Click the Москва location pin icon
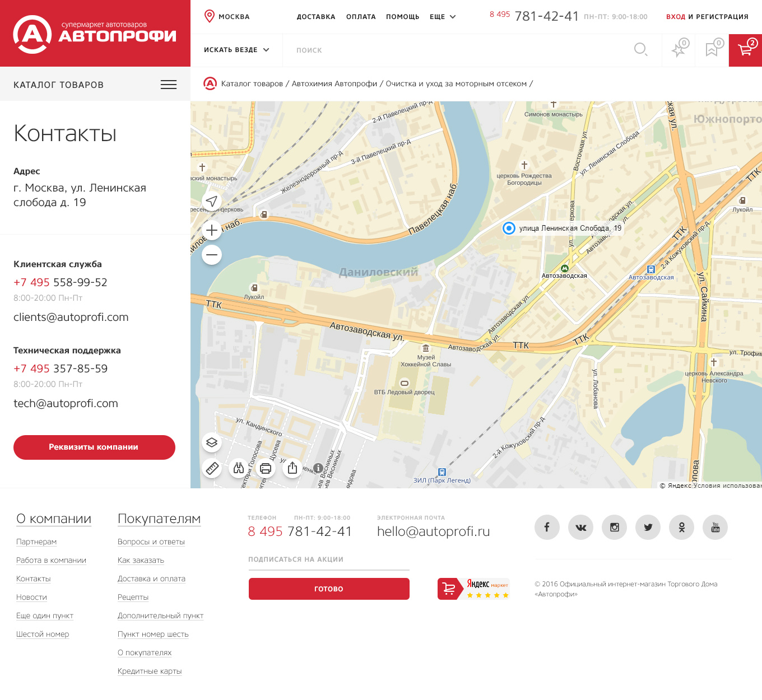The image size is (762, 700). point(209,16)
